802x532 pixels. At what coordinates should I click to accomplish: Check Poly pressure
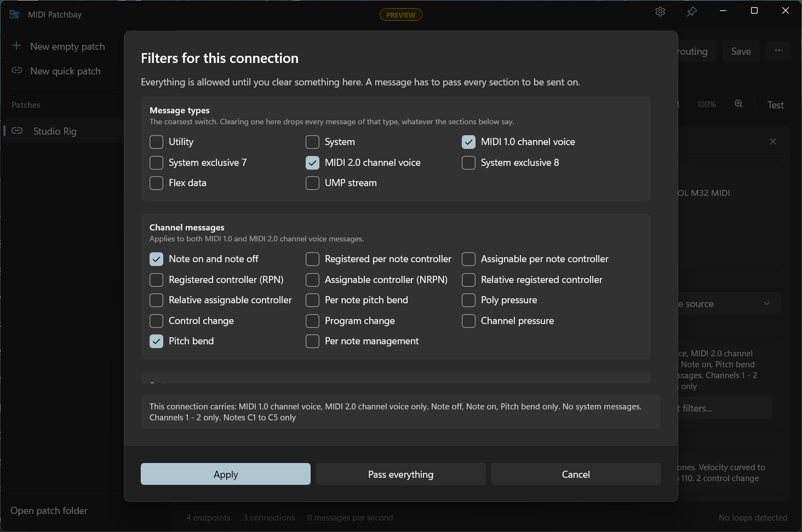[x=469, y=300]
